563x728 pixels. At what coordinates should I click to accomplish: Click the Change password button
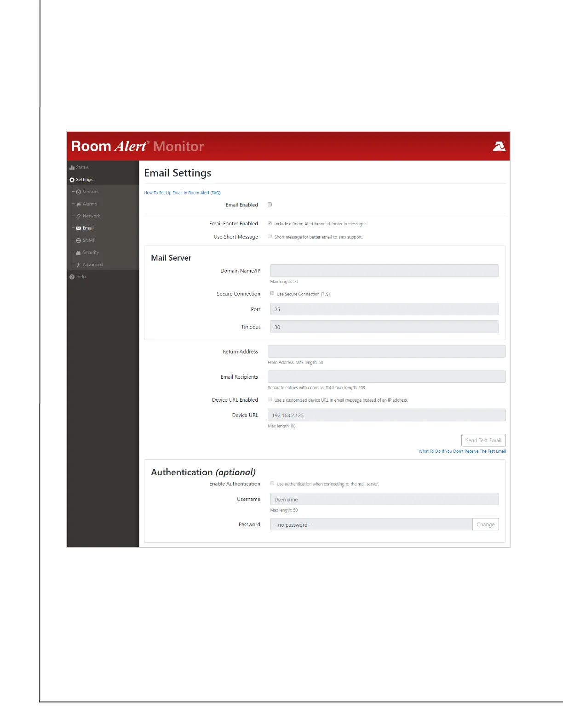(486, 524)
